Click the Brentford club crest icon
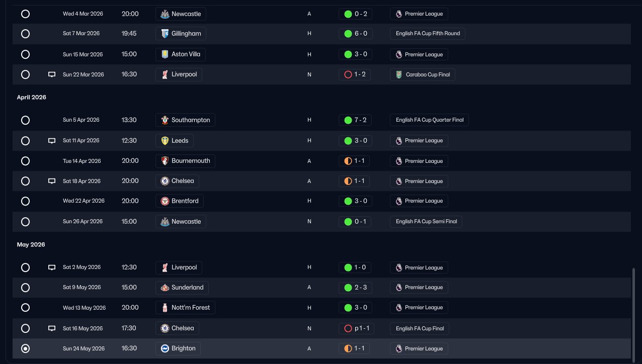The width and height of the screenshot is (642, 364). click(x=165, y=201)
